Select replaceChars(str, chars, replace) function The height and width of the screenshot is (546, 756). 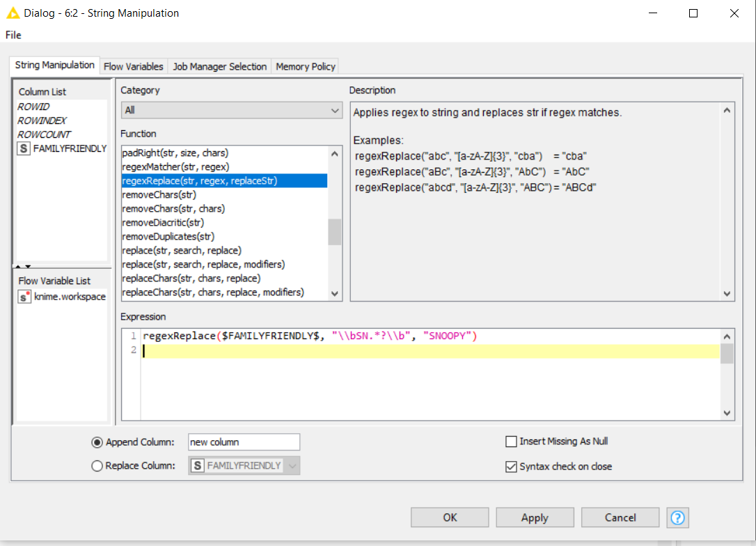click(x=224, y=279)
